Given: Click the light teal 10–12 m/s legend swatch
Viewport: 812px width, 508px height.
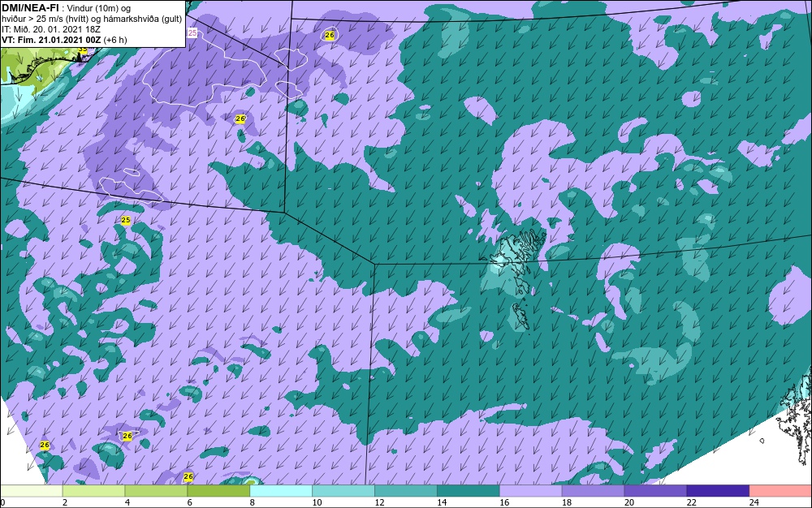Looking at the screenshot, I should [x=343, y=491].
